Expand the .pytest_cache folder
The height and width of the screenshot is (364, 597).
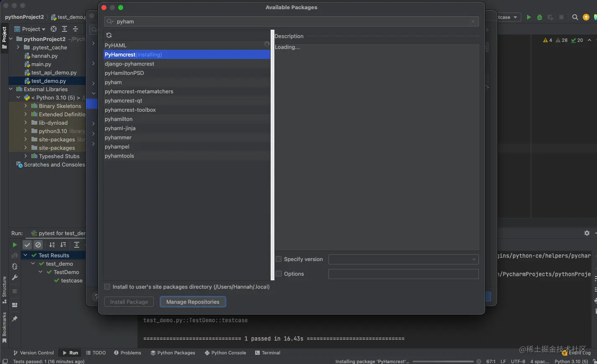18,47
